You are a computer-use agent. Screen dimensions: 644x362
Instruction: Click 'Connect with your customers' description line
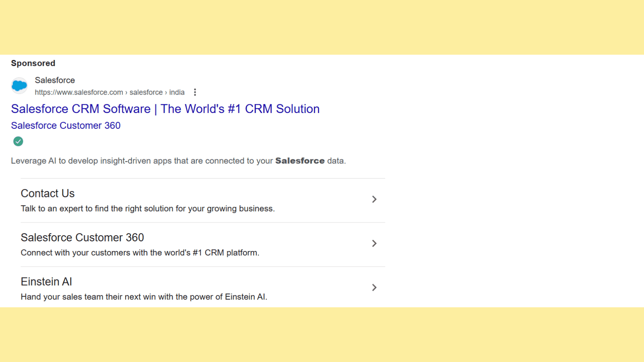coord(140,253)
